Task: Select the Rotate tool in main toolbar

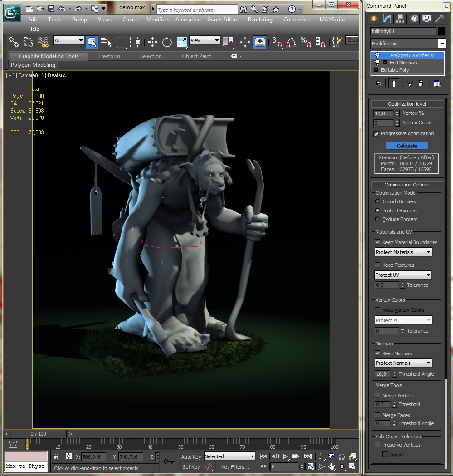Action: click(167, 42)
